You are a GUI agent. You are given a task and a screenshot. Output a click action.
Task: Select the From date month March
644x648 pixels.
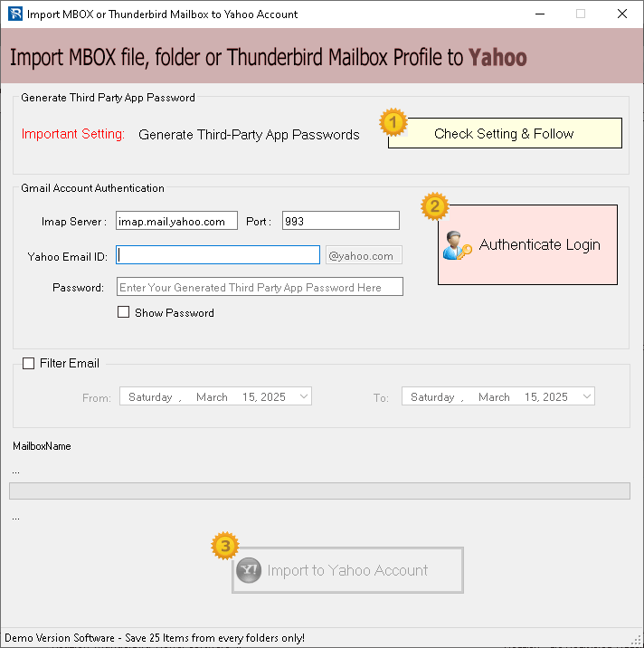tap(212, 397)
